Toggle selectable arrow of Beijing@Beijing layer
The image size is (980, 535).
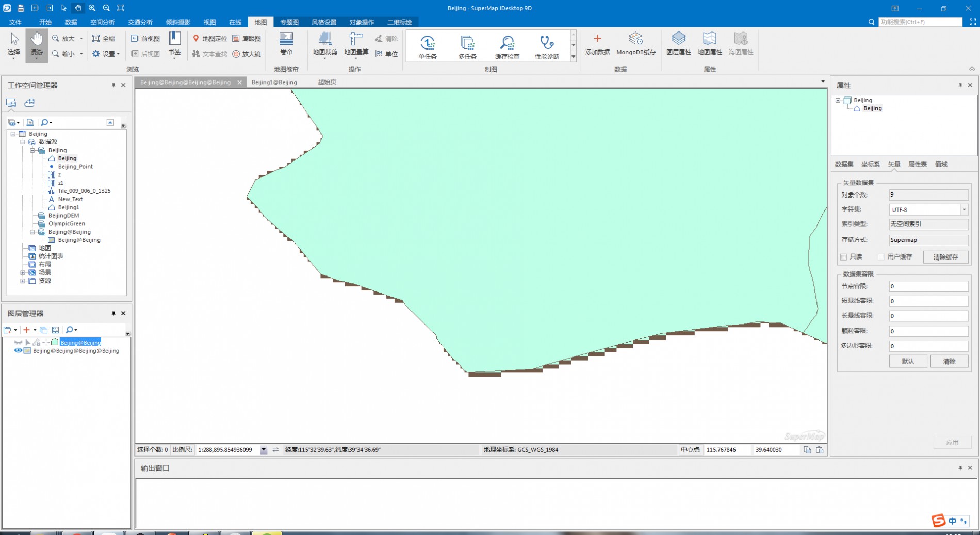[x=27, y=342]
